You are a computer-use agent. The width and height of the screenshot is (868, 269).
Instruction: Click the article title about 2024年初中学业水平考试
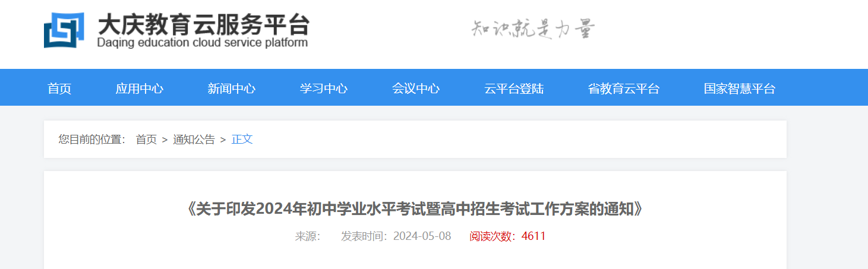(x=415, y=209)
